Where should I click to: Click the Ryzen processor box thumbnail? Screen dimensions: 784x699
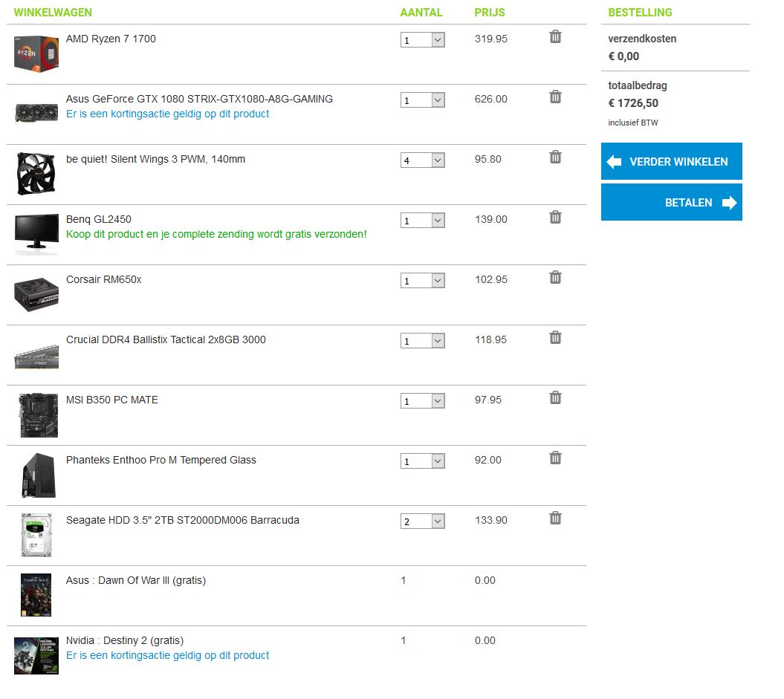tap(36, 54)
